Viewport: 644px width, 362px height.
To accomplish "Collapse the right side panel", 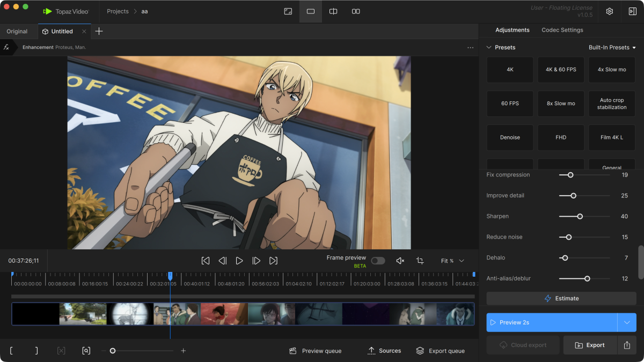I will point(632,11).
